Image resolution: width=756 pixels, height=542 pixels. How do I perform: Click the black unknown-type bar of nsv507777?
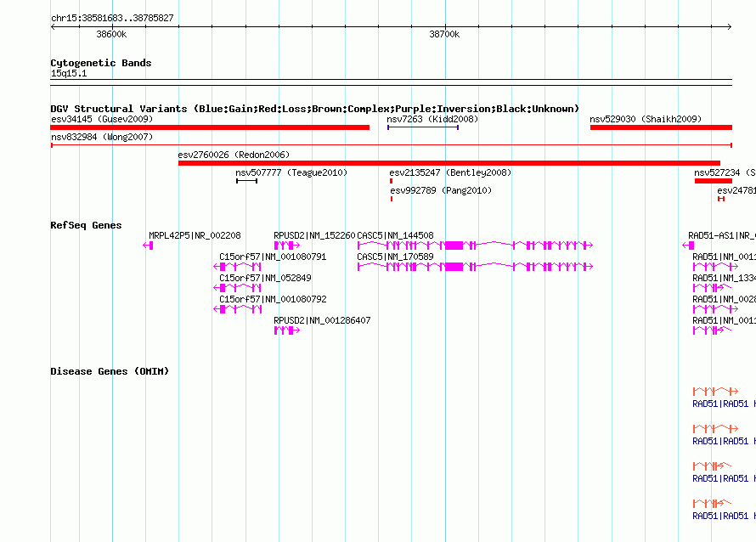tap(247, 181)
